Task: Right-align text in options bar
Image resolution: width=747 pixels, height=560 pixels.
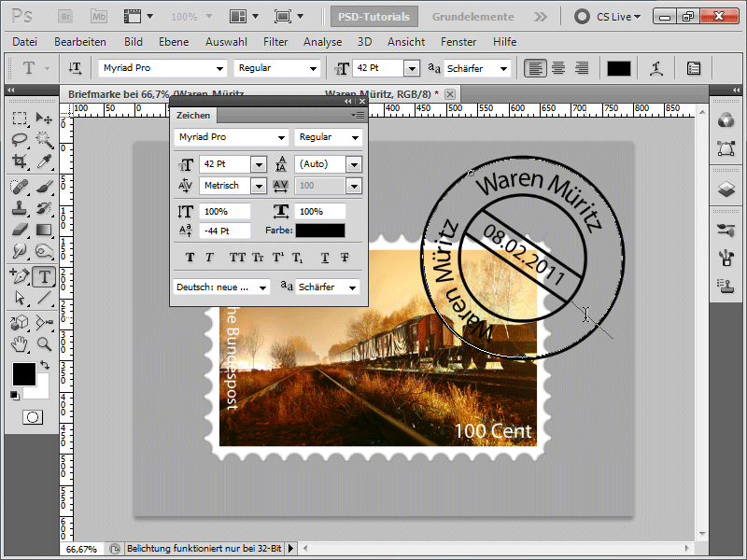Action: click(x=581, y=68)
